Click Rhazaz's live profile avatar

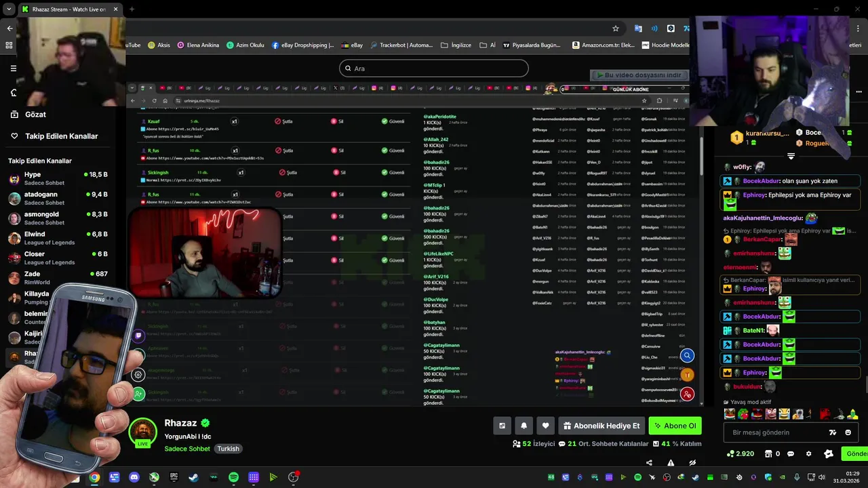coord(143,432)
